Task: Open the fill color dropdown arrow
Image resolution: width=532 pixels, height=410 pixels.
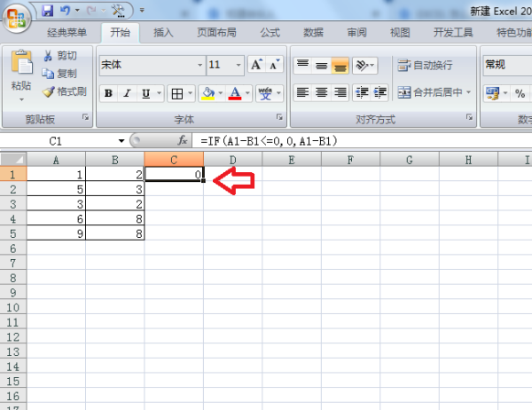Action: [221, 93]
